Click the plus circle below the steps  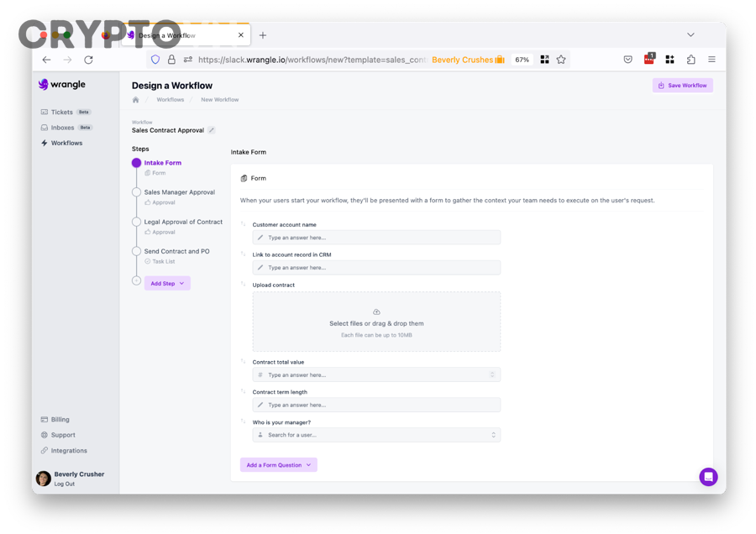tap(136, 280)
